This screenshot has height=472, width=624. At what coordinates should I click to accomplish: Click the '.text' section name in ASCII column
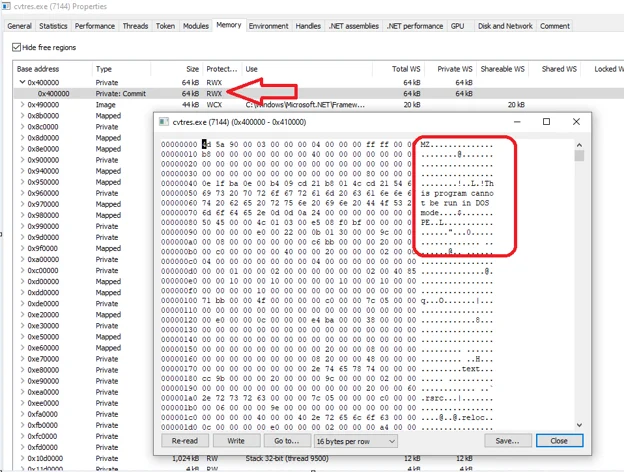point(470,369)
